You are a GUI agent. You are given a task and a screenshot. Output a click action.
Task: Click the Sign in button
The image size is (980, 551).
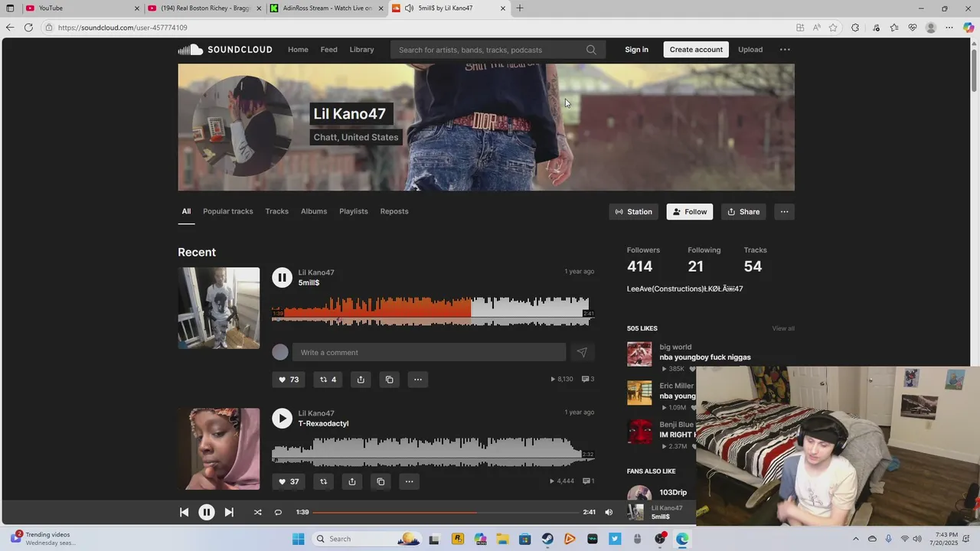click(x=636, y=50)
